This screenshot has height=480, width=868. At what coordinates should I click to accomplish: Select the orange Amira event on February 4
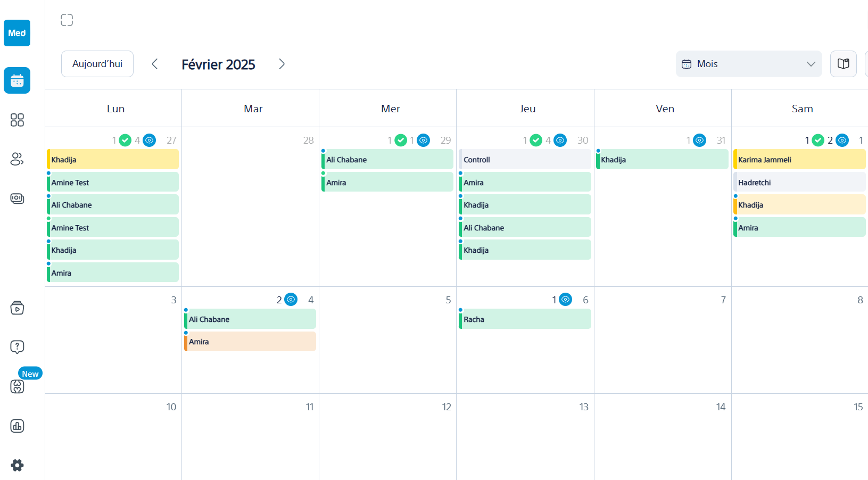[x=249, y=341]
